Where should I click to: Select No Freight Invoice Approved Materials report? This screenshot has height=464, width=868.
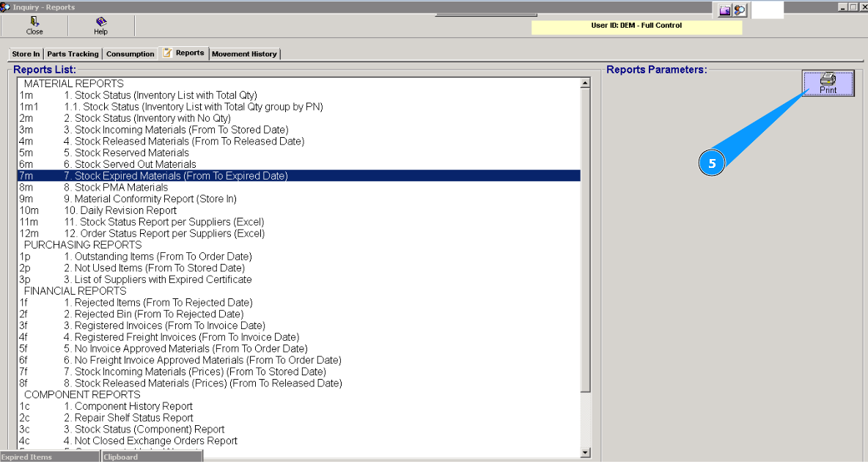(299, 360)
